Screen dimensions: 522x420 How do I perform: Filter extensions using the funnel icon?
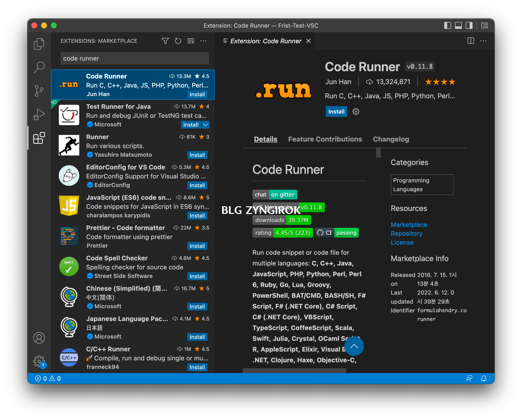pos(165,41)
